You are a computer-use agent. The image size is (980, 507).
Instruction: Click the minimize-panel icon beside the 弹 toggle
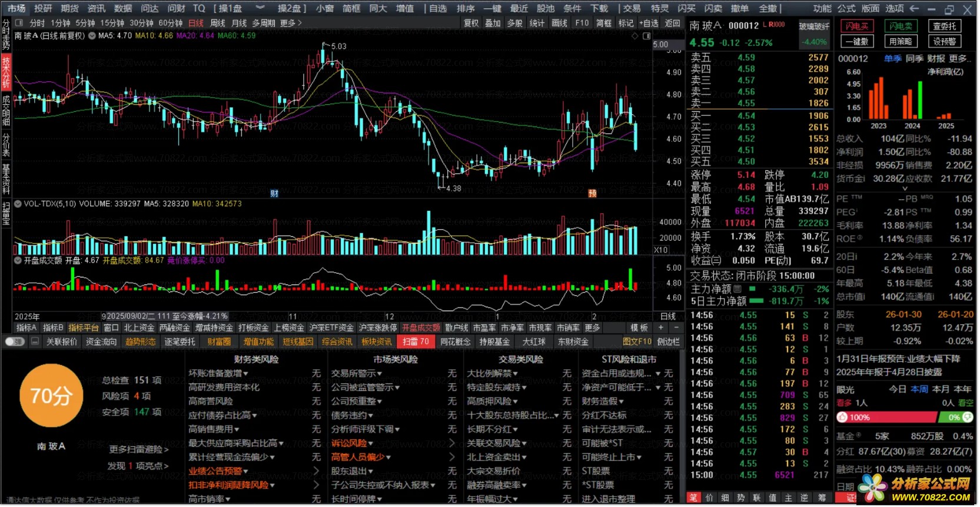point(35,342)
